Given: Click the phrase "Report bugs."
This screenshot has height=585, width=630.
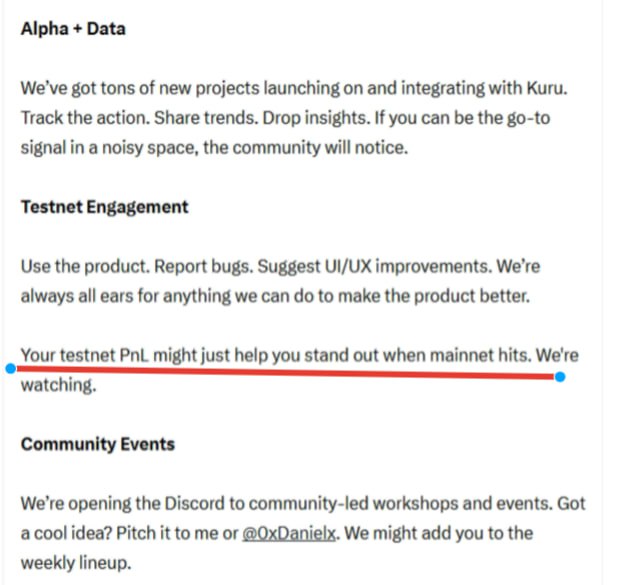Looking at the screenshot, I should [204, 266].
